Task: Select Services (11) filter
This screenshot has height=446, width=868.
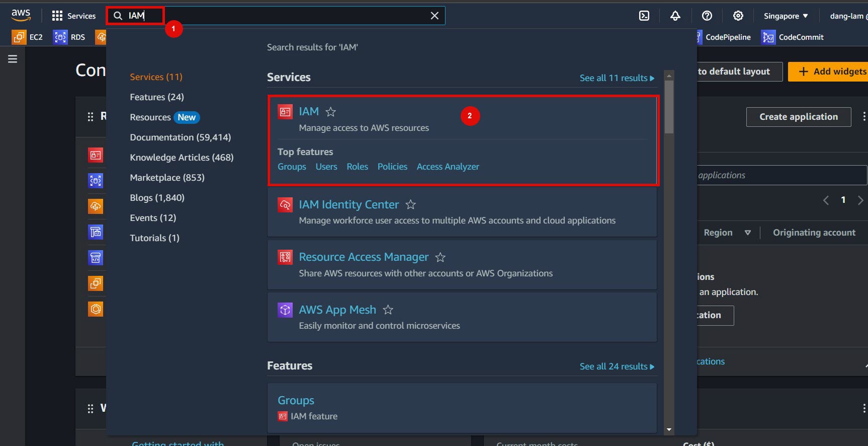Action: pos(156,77)
